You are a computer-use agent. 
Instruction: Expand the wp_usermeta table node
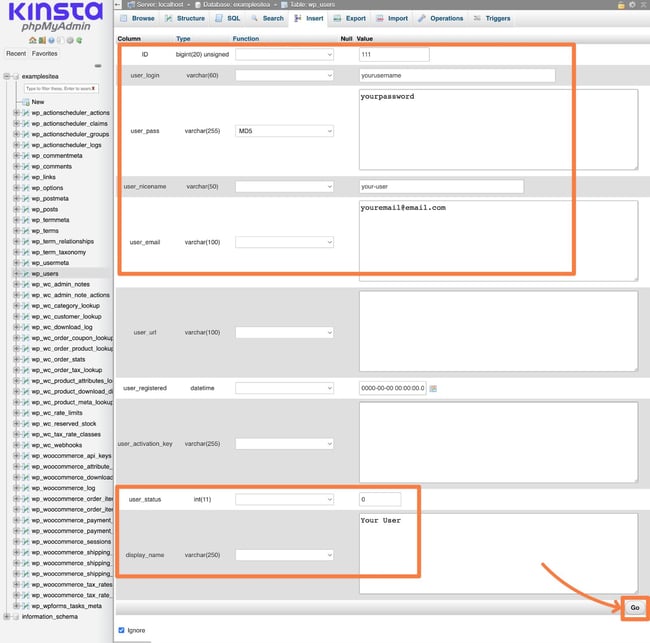click(15, 263)
